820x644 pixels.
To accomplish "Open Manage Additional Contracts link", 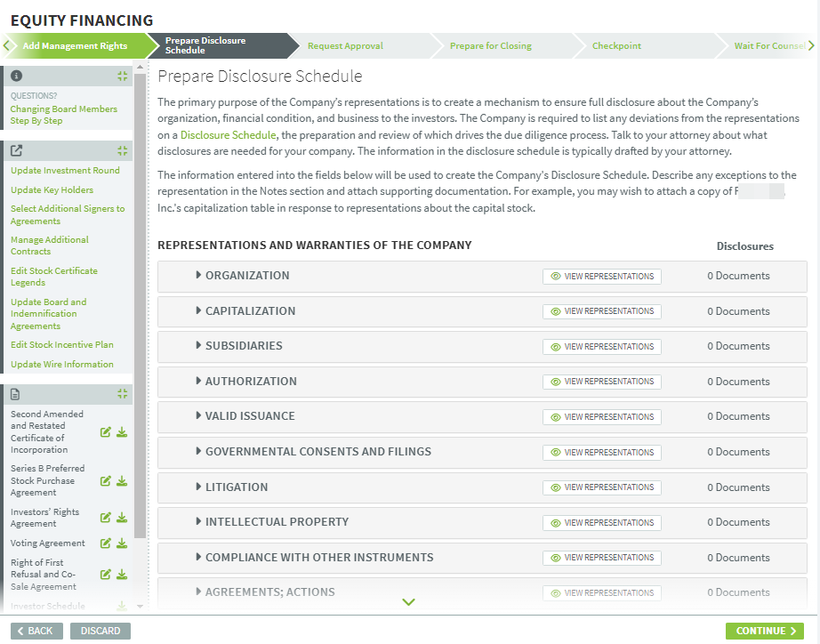I will pos(50,246).
